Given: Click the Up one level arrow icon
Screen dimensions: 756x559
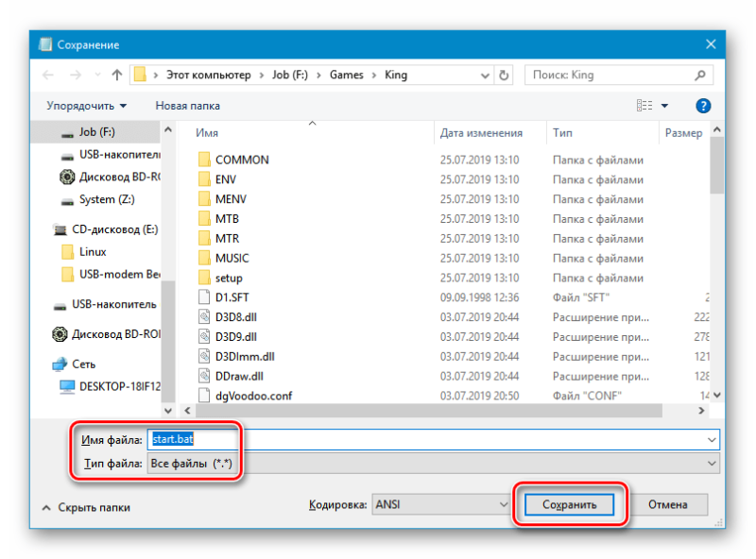Looking at the screenshot, I should point(116,75).
